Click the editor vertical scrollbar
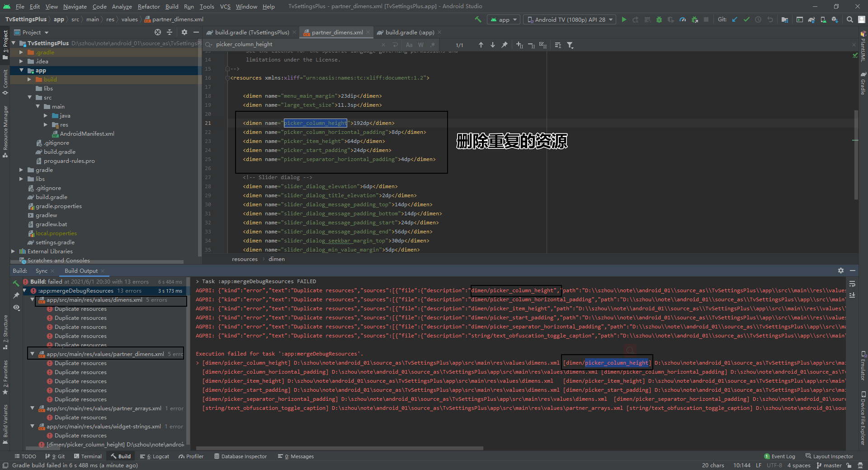This screenshot has height=470, width=868. click(856, 155)
